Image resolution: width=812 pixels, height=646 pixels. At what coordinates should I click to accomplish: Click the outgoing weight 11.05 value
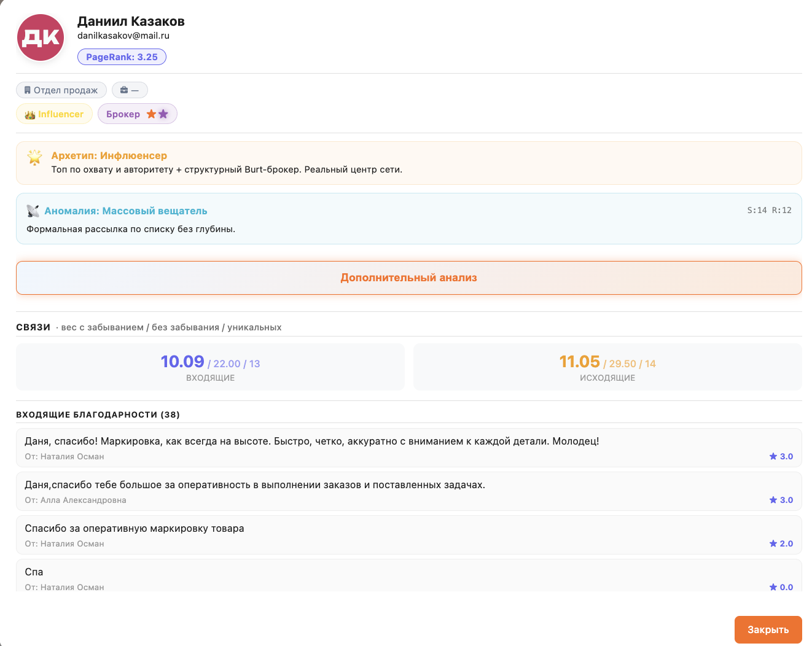coord(579,361)
